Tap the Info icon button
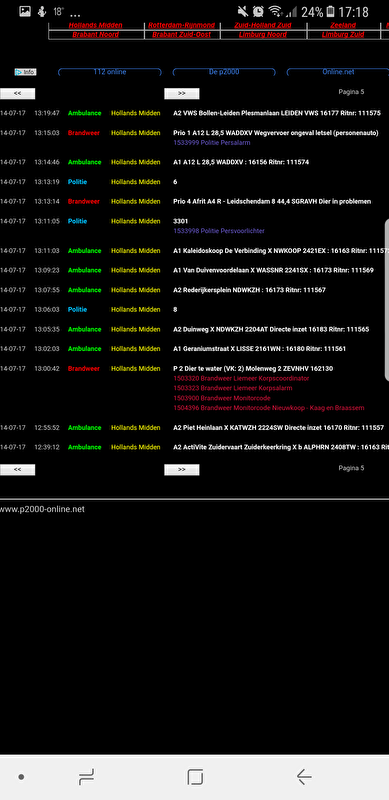Image resolution: width=389 pixels, height=800 pixels. click(26, 72)
